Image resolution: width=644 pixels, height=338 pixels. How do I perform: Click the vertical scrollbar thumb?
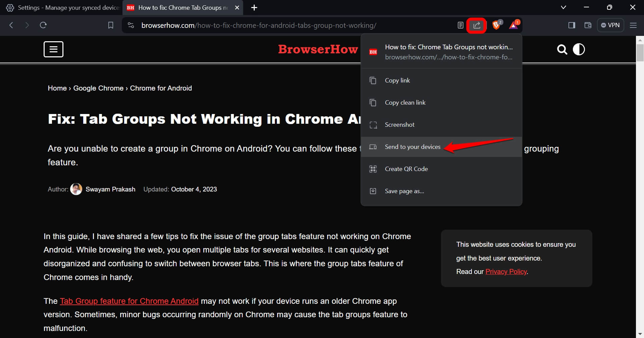coord(640,53)
